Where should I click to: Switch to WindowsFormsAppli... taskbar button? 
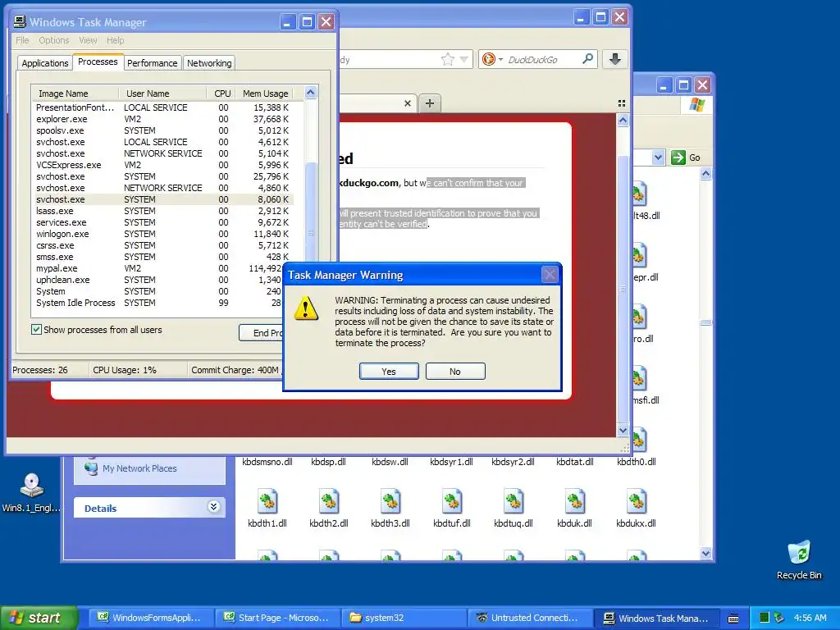click(150, 618)
